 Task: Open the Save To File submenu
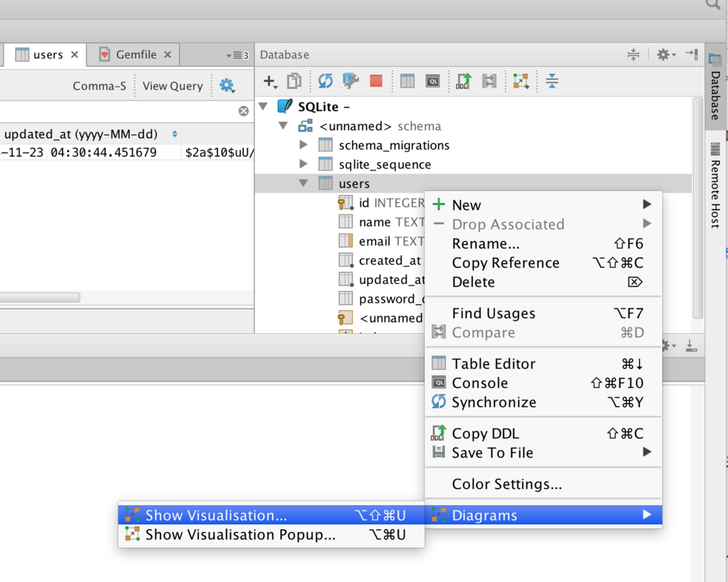(x=543, y=453)
